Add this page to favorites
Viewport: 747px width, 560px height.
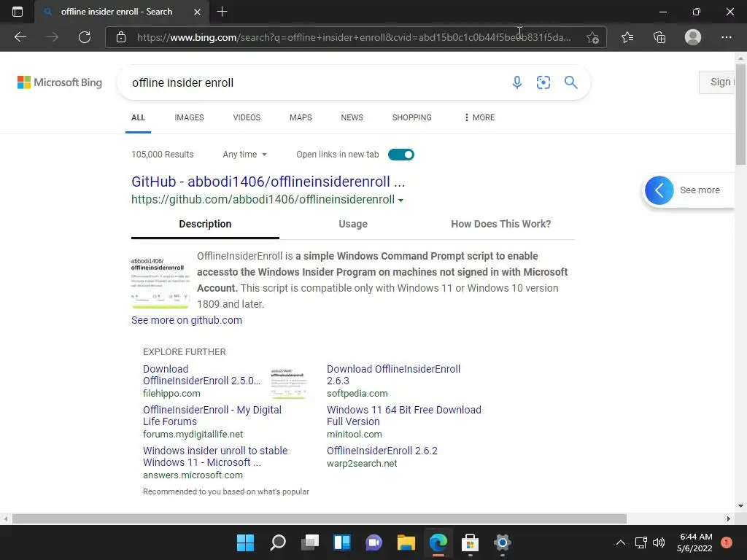click(x=592, y=37)
